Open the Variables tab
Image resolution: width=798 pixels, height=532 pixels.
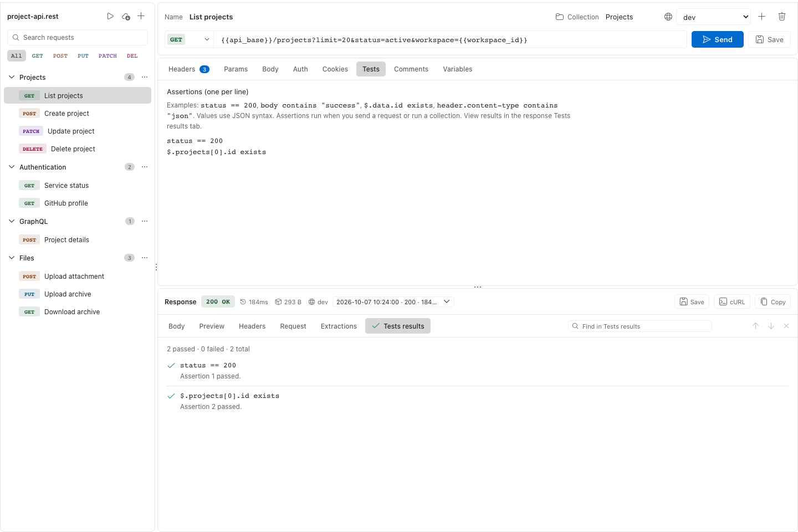457,69
